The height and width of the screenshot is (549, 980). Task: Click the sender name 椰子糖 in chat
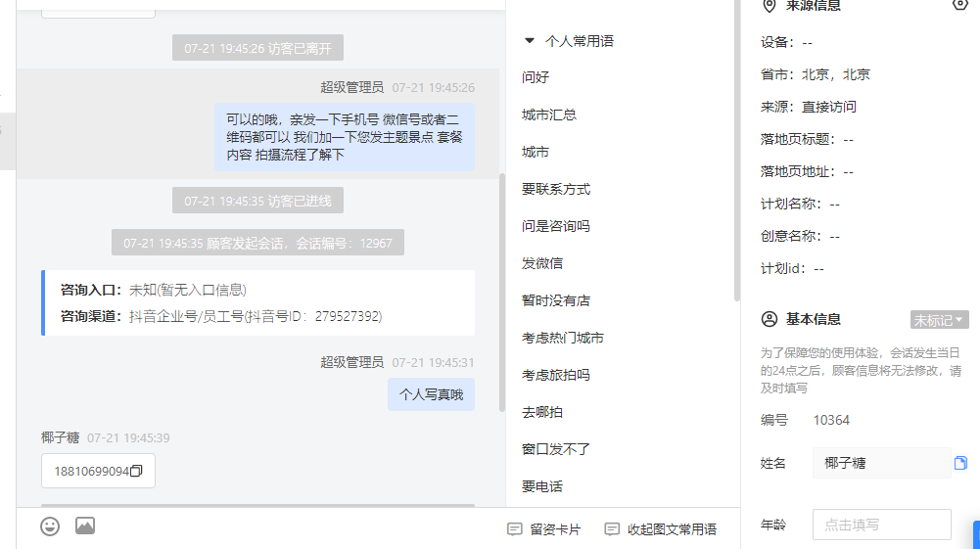coord(60,437)
